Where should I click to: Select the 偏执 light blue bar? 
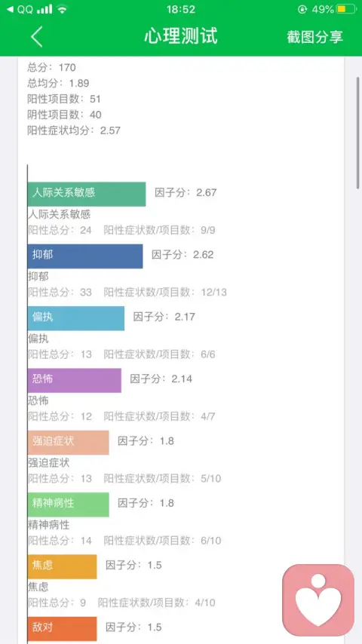(76, 318)
